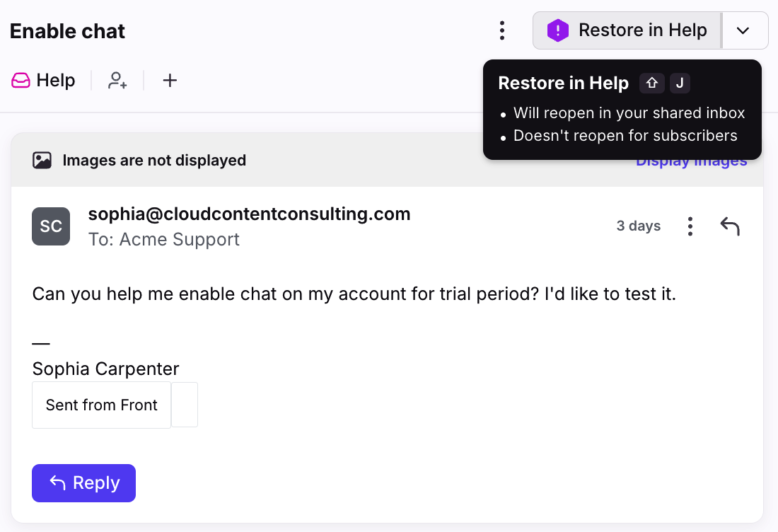778x532 pixels.
Task: Open the conversation three-dot menu beside Restore
Action: coord(502,30)
